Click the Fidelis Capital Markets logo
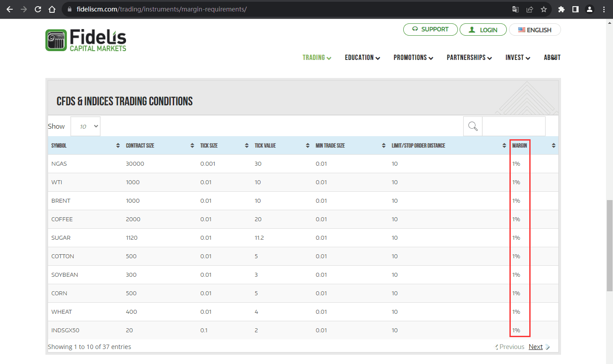 [x=86, y=41]
